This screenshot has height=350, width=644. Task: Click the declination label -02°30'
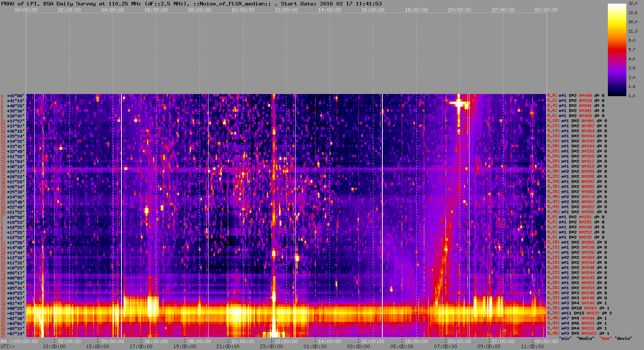(x=16, y=319)
